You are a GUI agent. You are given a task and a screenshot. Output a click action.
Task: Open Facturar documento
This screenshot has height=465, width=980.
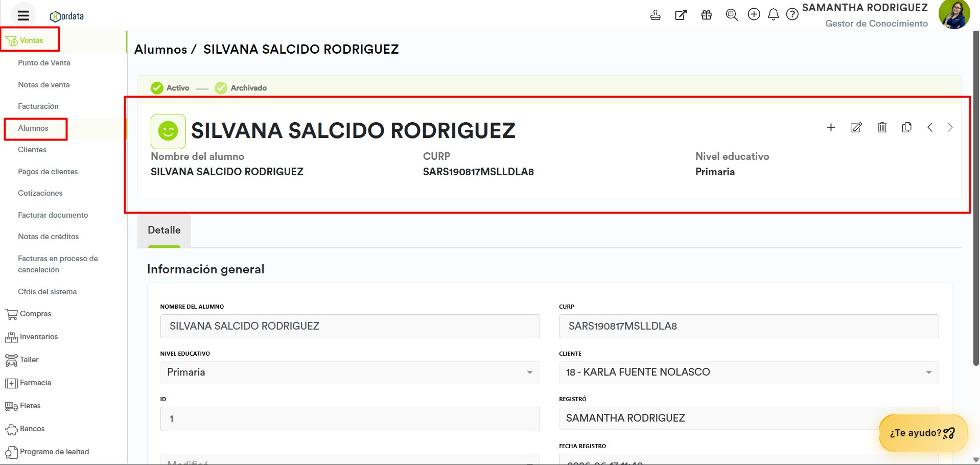tap(53, 215)
